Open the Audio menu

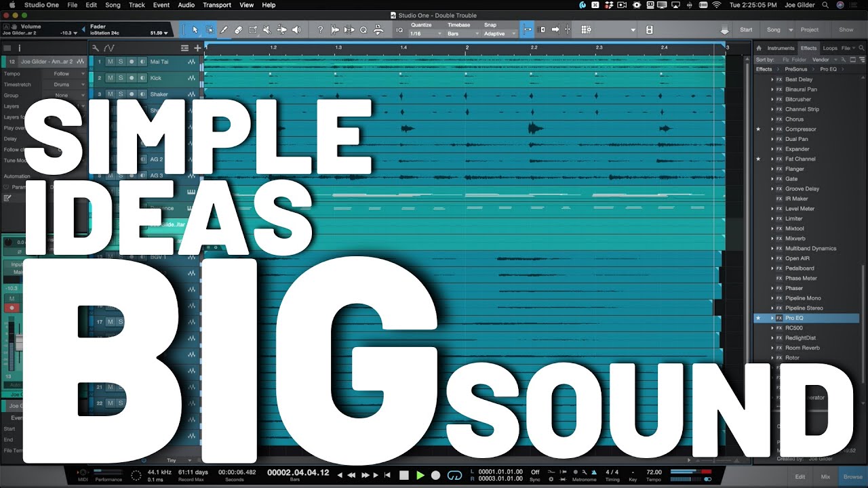point(186,5)
